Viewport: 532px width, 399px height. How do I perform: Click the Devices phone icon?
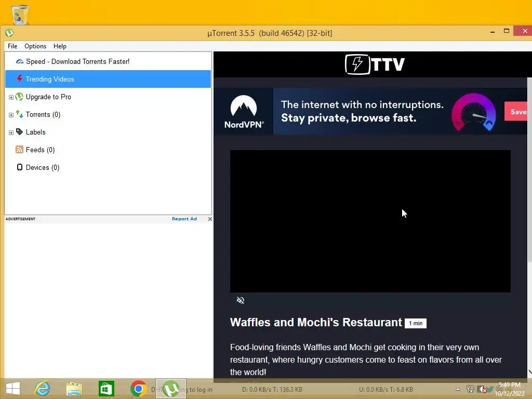20,167
